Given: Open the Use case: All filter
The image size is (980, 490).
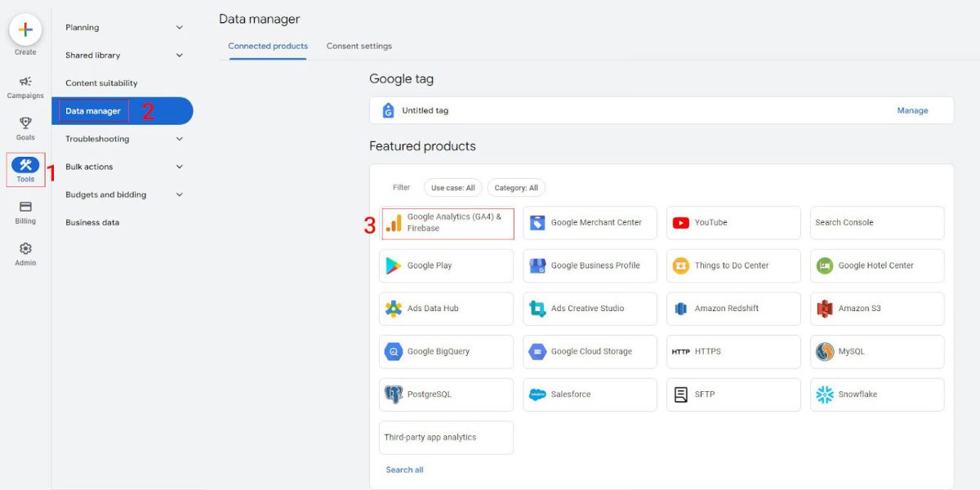Looking at the screenshot, I should (x=453, y=188).
